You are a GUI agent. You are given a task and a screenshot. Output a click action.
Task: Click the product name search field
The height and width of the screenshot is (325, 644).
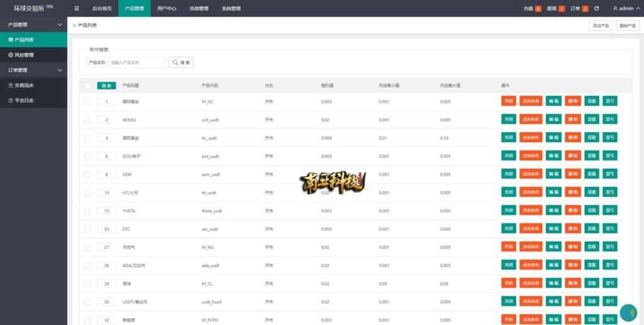136,62
